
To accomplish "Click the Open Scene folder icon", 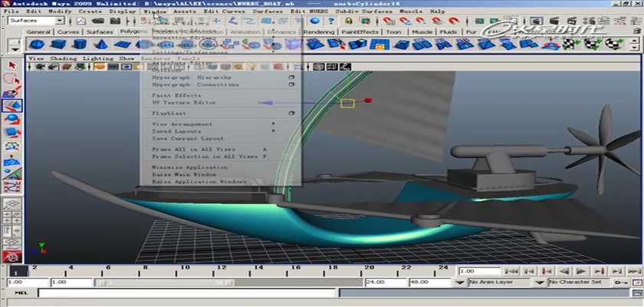I will [x=97, y=21].
